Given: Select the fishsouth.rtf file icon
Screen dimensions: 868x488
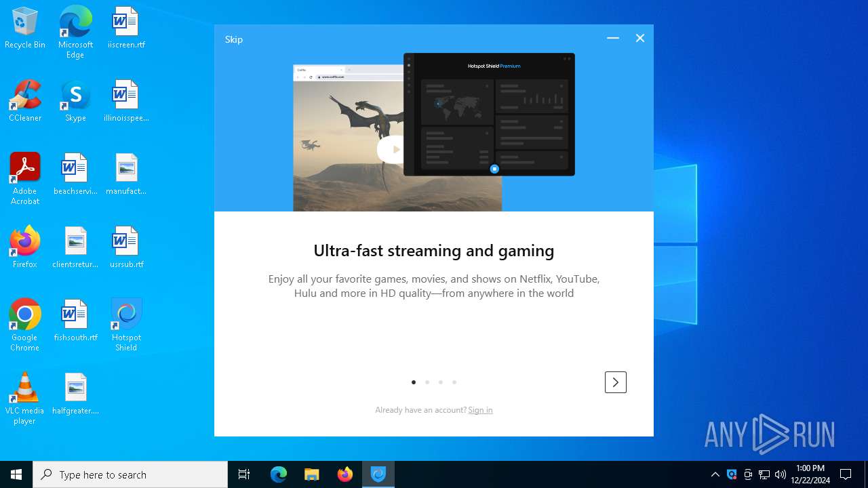Looking at the screenshot, I should pyautogui.click(x=75, y=321).
